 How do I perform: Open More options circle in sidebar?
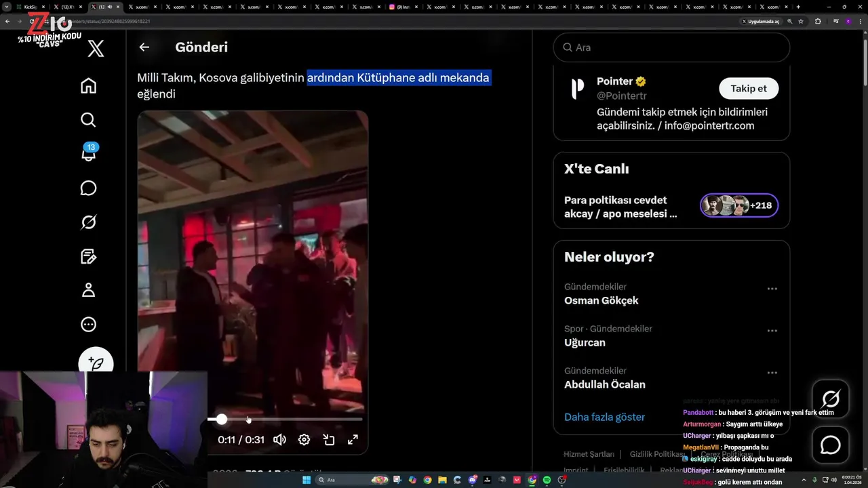tap(88, 325)
